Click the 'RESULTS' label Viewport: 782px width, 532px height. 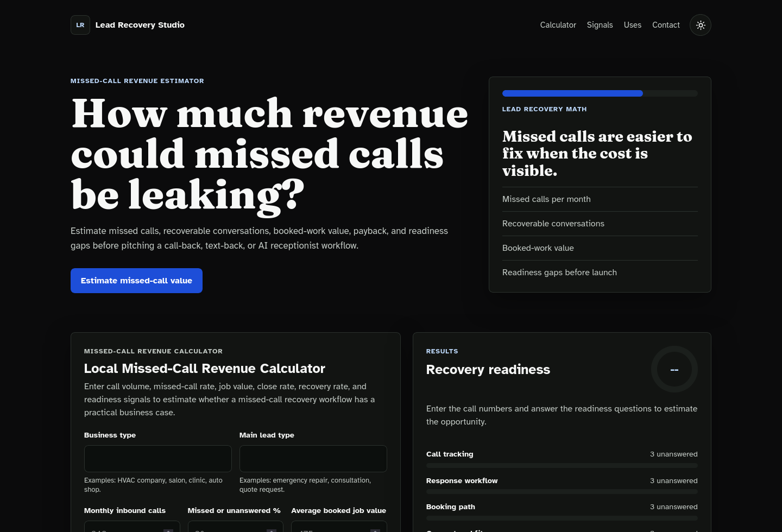click(x=442, y=351)
